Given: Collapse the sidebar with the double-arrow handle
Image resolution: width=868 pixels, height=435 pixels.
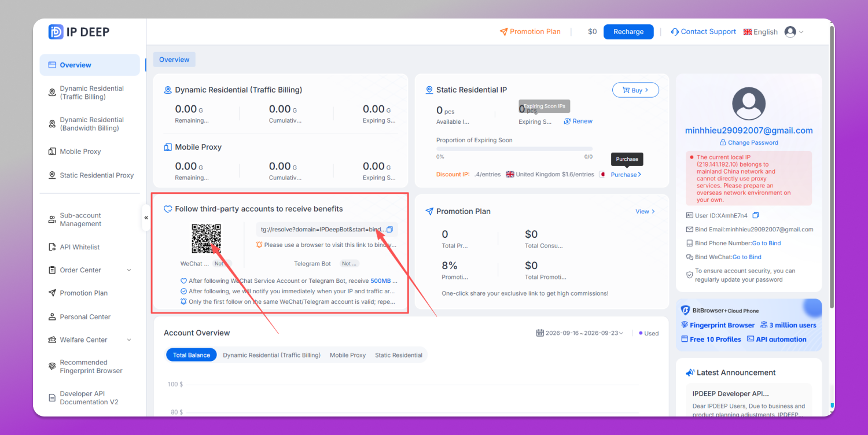Looking at the screenshot, I should pyautogui.click(x=146, y=217).
